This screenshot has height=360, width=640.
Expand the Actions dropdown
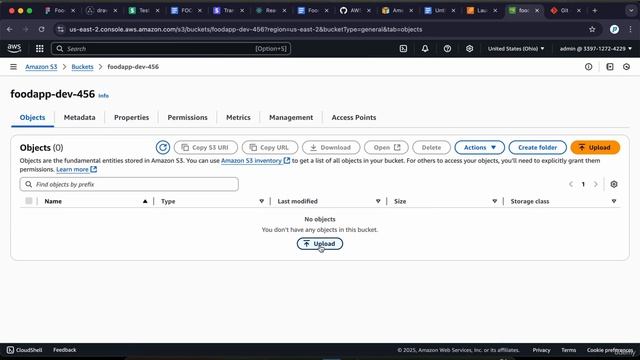point(480,147)
